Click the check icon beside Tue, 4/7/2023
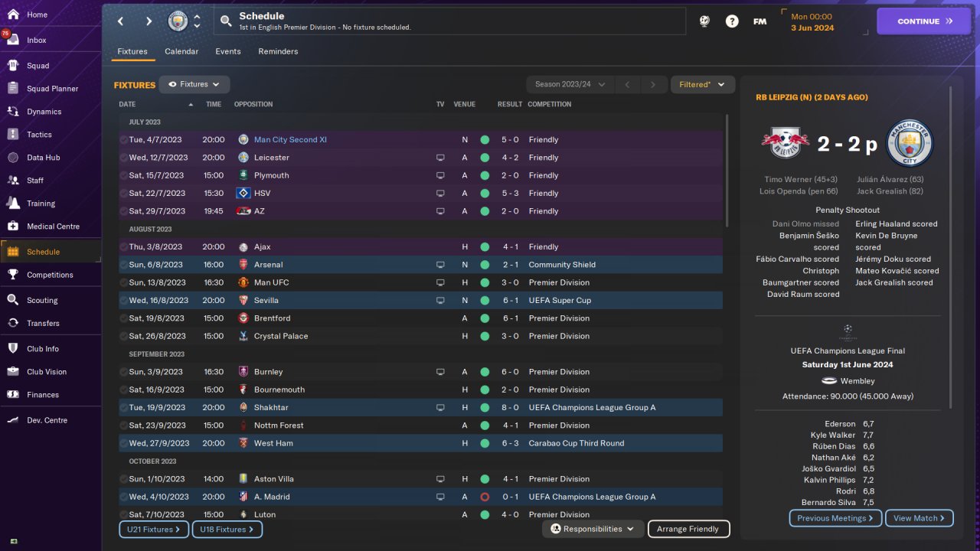This screenshot has width=980, height=551. click(124, 140)
